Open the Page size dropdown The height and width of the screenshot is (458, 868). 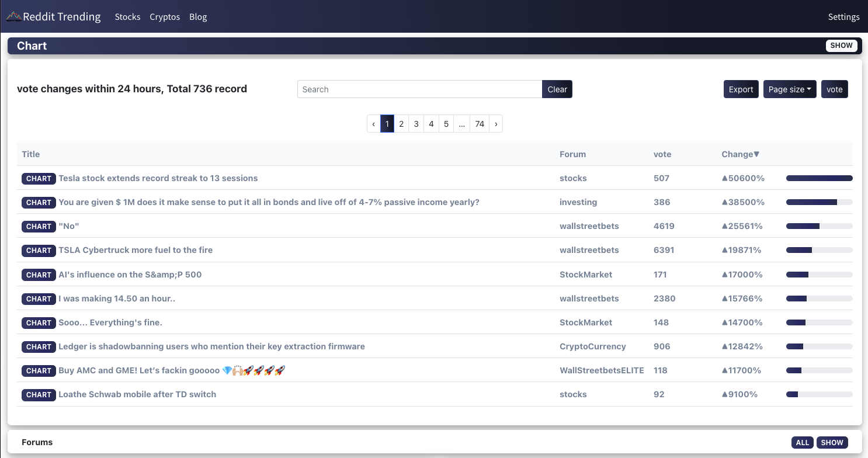point(789,89)
